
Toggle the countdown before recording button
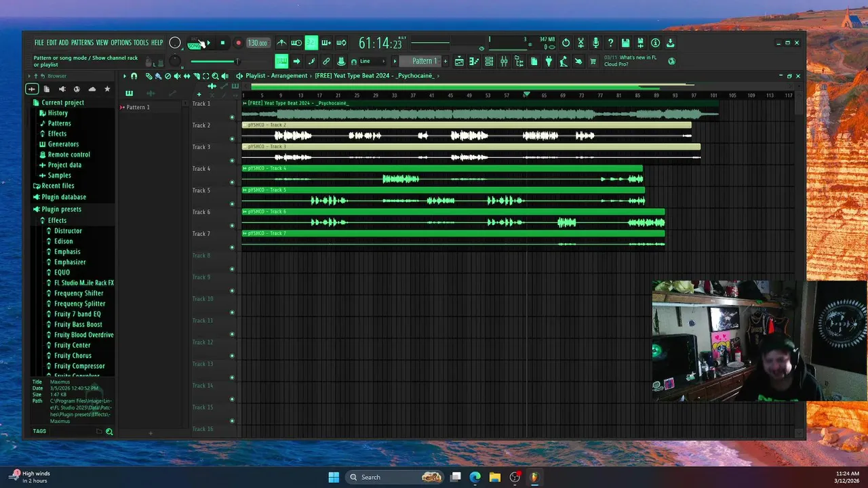click(x=311, y=43)
